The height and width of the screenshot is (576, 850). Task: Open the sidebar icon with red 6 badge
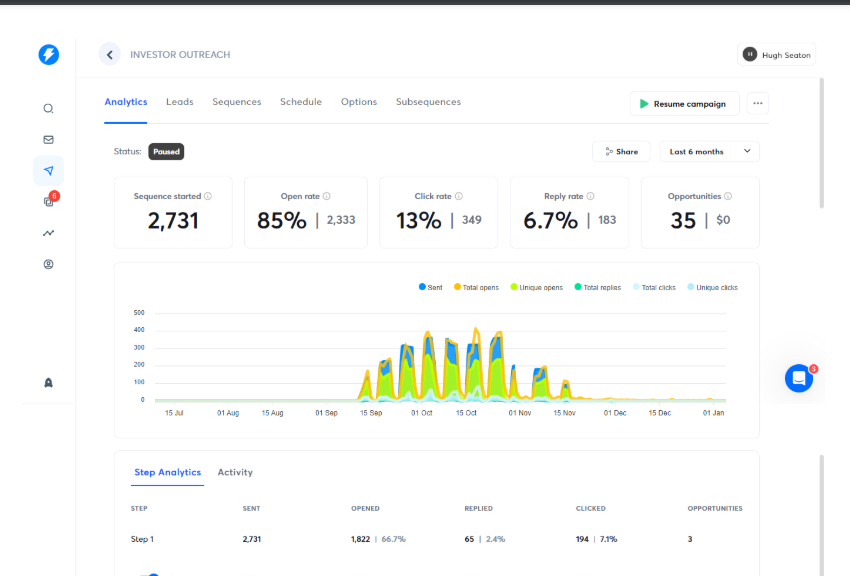tap(48, 201)
